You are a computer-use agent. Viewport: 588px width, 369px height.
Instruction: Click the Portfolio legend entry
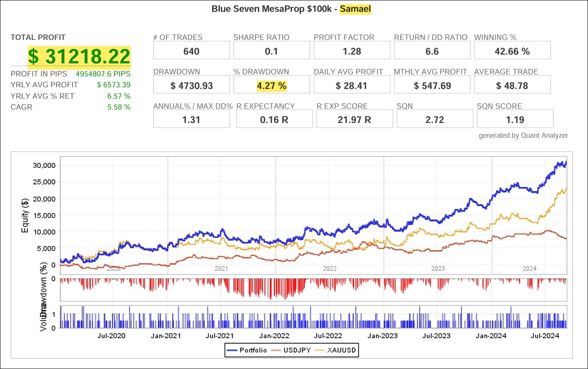pos(247,350)
